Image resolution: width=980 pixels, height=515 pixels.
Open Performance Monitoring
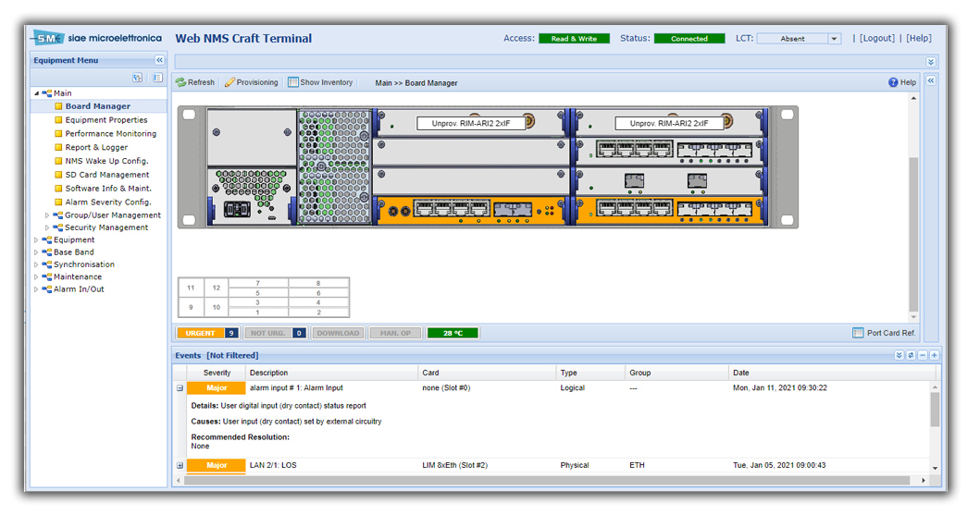111,133
